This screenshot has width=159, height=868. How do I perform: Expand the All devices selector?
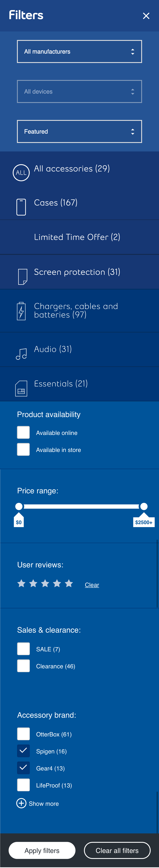[79, 91]
